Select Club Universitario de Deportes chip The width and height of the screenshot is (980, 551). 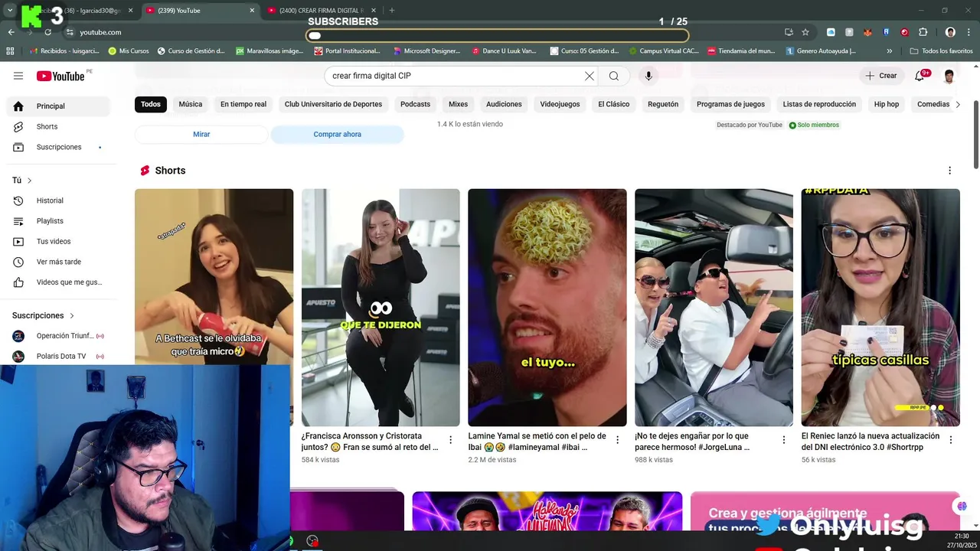(333, 104)
